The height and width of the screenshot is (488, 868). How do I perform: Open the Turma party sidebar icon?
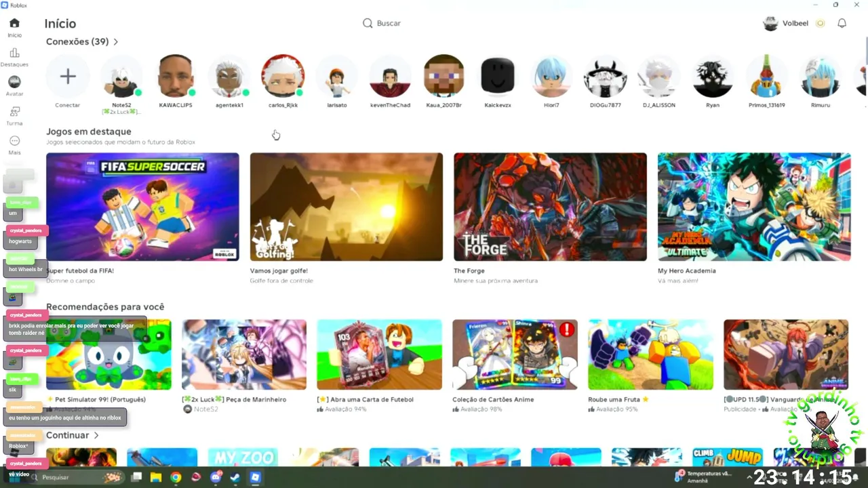(x=14, y=111)
